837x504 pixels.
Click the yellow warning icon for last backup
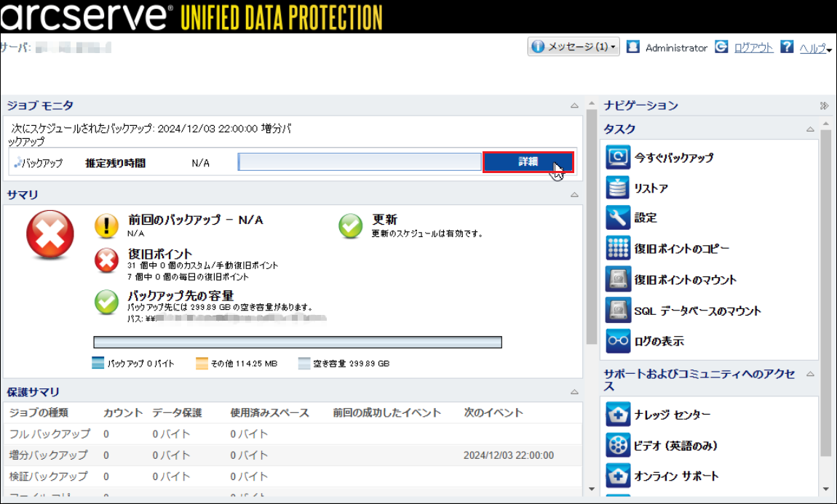point(107,225)
